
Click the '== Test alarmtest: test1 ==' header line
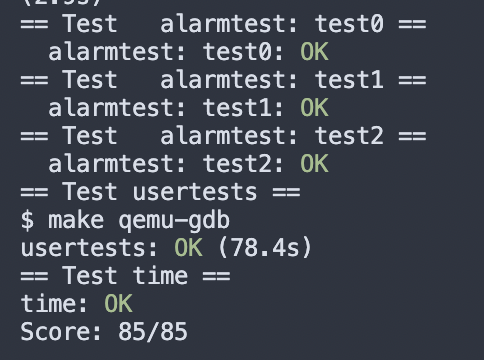[223, 80]
